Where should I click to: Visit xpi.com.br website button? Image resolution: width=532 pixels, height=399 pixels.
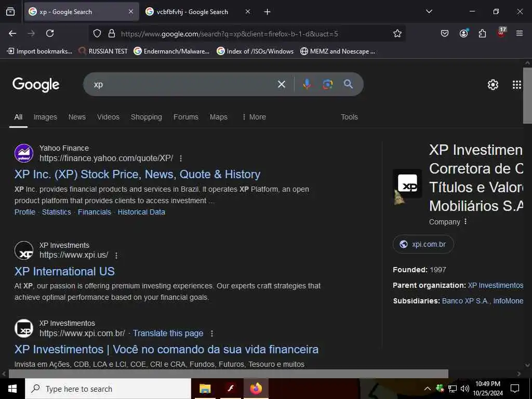click(x=423, y=244)
